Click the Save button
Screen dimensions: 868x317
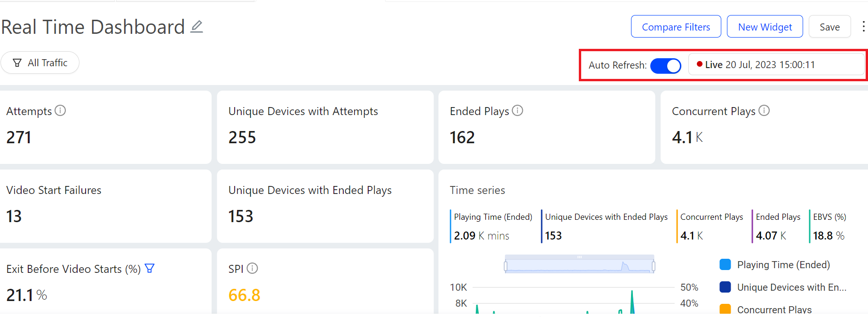click(829, 27)
